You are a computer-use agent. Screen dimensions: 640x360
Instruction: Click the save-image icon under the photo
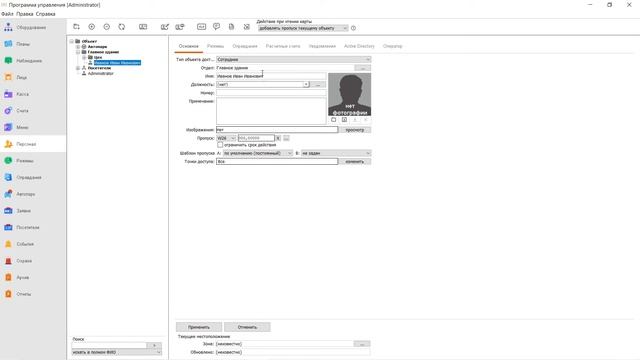[344, 120]
